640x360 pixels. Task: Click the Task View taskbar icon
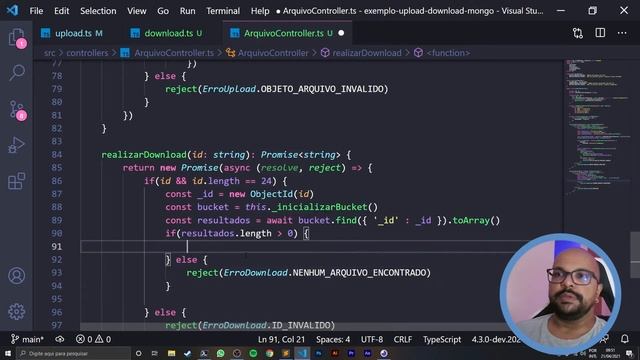pyautogui.click(x=155, y=353)
